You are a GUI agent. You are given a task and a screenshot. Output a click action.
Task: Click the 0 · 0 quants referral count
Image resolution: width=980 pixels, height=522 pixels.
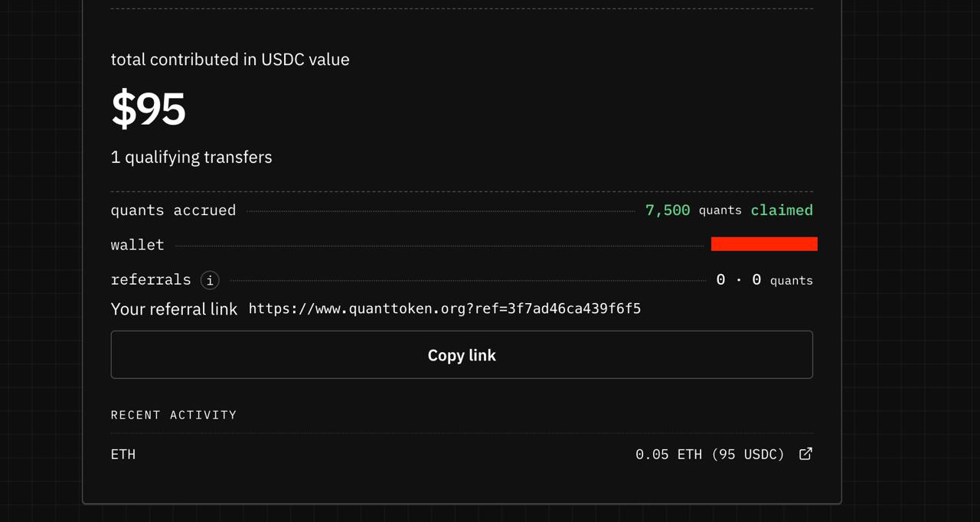764,280
